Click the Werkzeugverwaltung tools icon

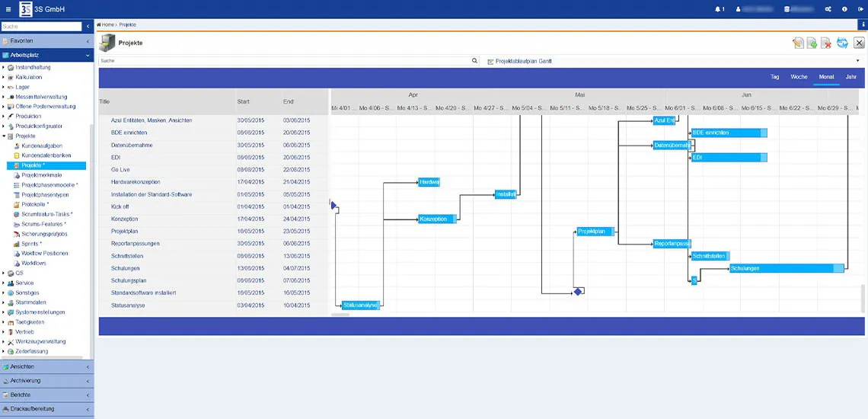(x=11, y=342)
